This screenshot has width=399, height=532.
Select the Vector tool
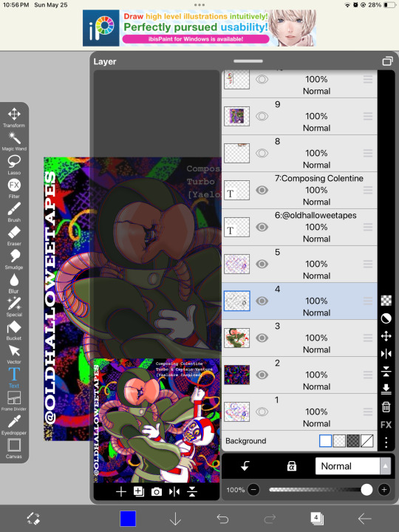point(14,354)
